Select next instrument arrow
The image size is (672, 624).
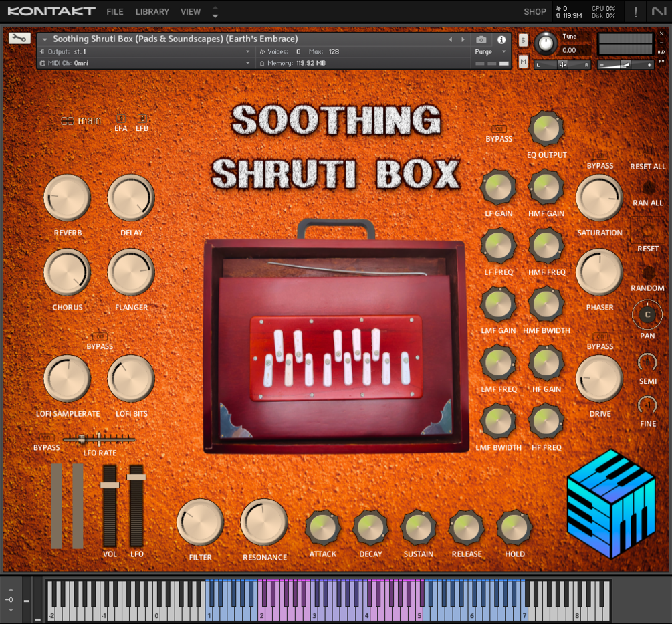(463, 40)
